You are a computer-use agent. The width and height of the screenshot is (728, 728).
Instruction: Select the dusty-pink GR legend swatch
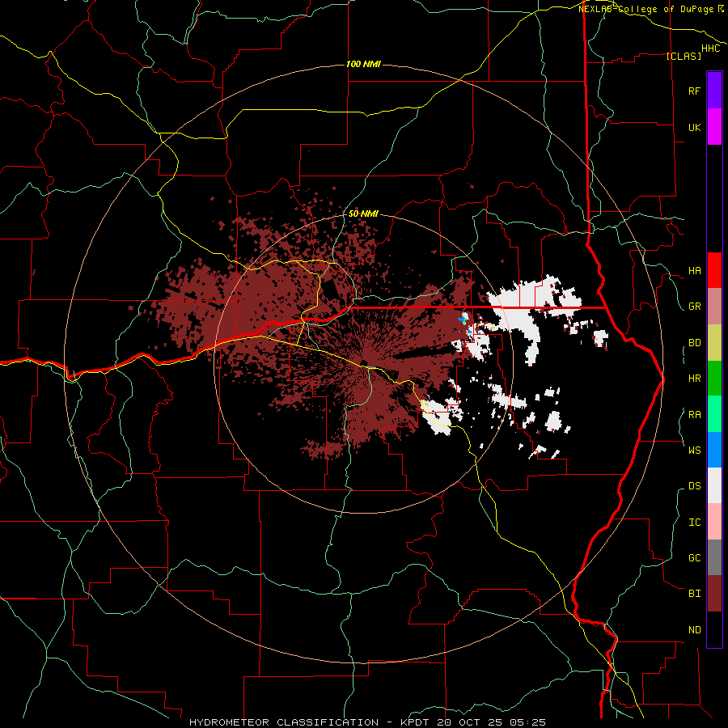(714, 307)
